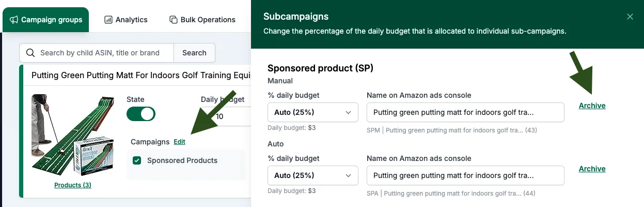This screenshot has height=207, width=644.
Task: Open the Auto % daily budget dropdown
Action: [313, 175]
